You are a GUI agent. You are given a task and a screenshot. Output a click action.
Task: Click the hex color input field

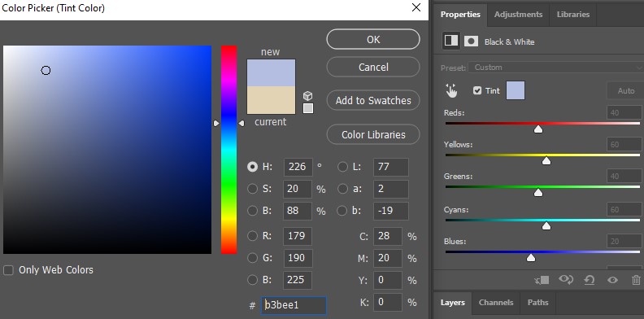click(x=294, y=305)
